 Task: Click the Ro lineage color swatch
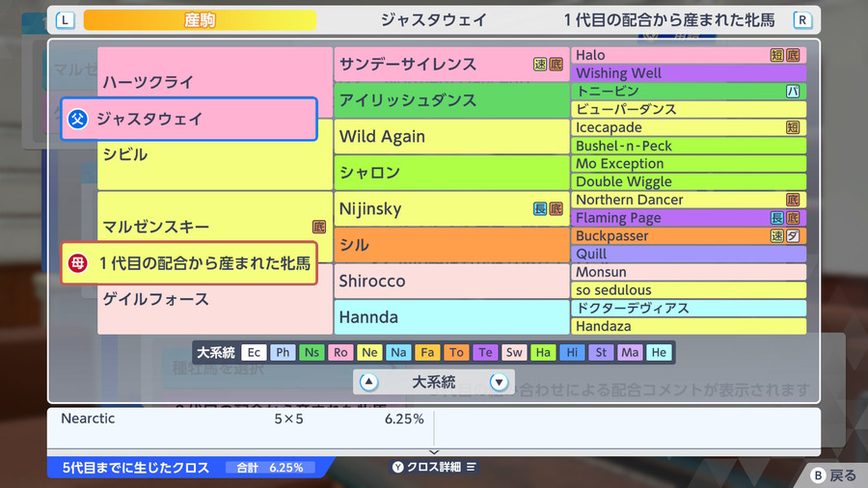(x=340, y=352)
